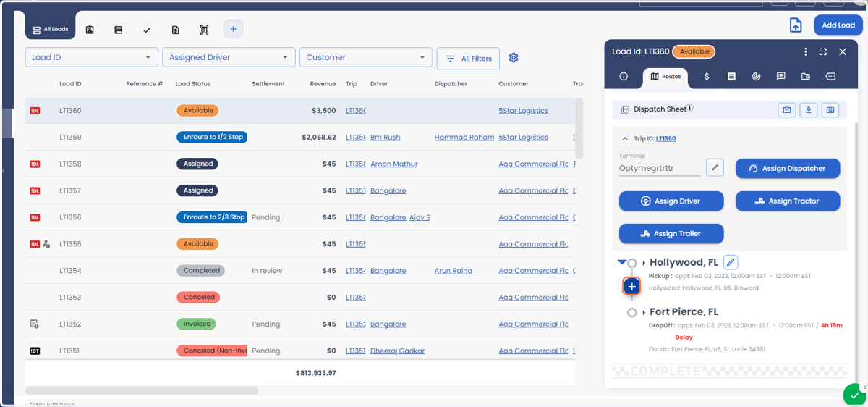The width and height of the screenshot is (868, 407).
Task: Open driver link Dheeraj Gadkar
Action: pyautogui.click(x=397, y=351)
